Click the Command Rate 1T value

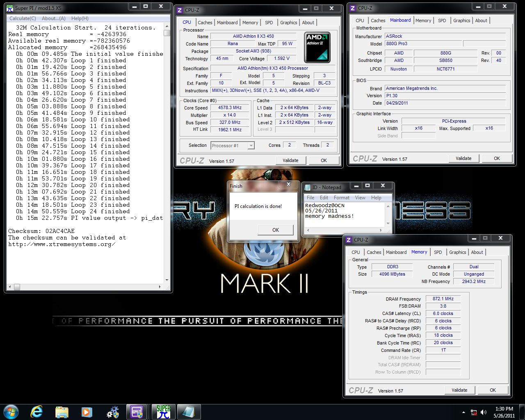pos(443,350)
